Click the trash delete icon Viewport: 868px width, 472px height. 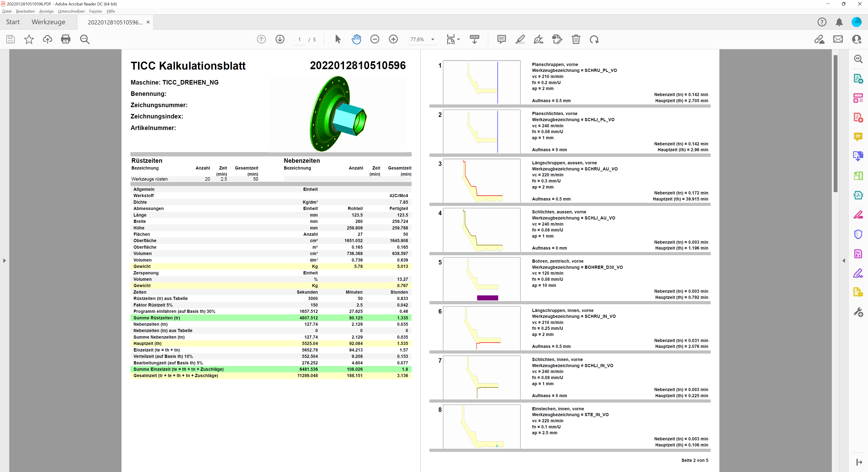pyautogui.click(x=576, y=39)
